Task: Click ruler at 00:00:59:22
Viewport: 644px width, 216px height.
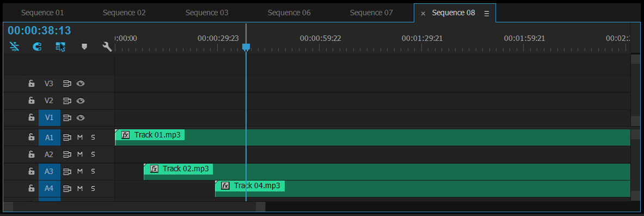Action: click(x=320, y=39)
